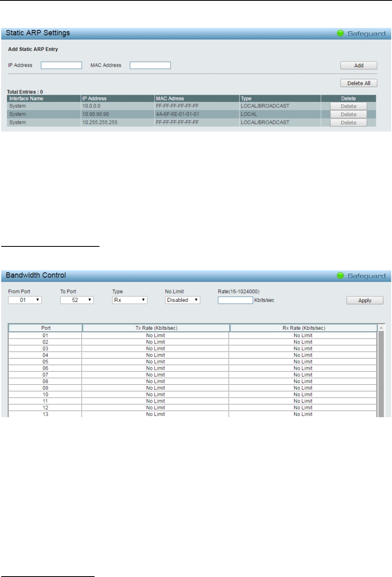Delete the 10.90.90.90 ARP entry
This screenshot has width=392, height=577.
pyautogui.click(x=348, y=115)
